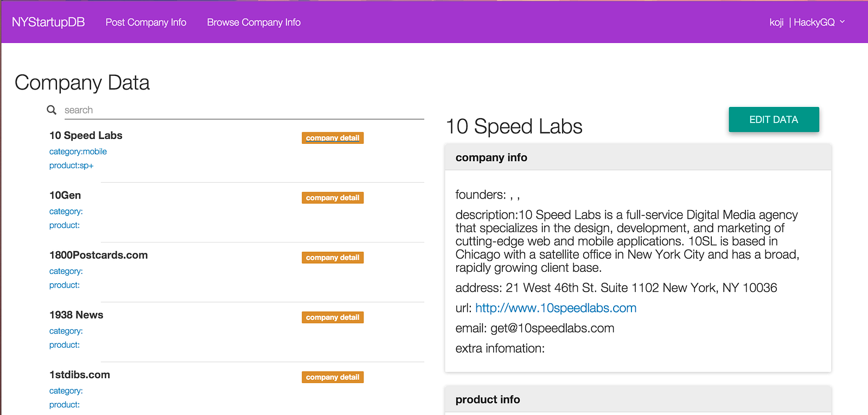Click the product:sp+ link
Viewport: 868px width, 415px height.
[72, 166]
